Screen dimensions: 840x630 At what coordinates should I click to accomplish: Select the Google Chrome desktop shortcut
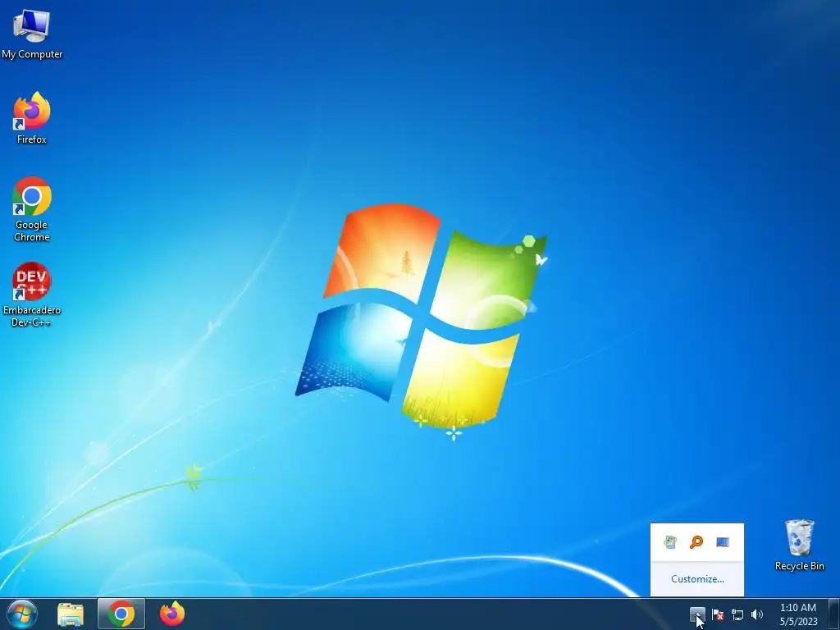[32, 209]
